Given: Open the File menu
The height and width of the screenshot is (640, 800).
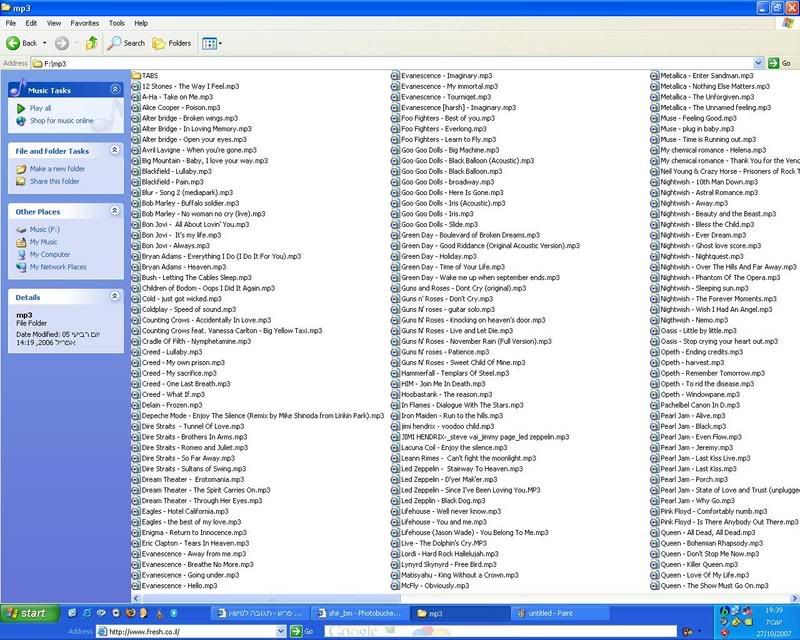Looking at the screenshot, I should pyautogui.click(x=11, y=23).
